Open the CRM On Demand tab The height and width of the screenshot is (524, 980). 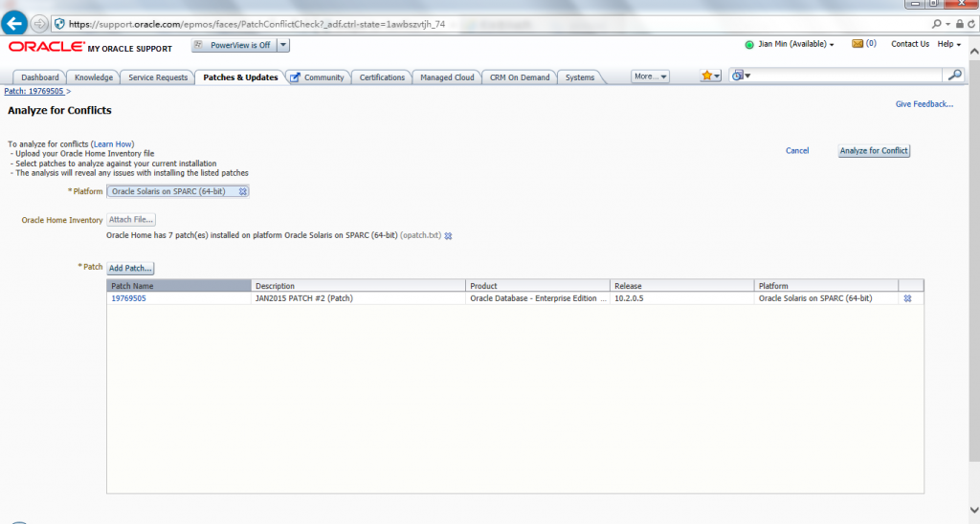coord(520,77)
